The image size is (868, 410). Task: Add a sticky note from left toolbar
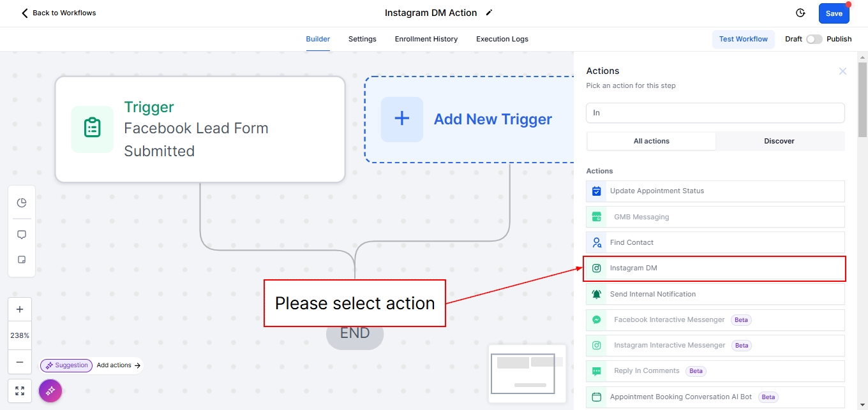tap(22, 260)
